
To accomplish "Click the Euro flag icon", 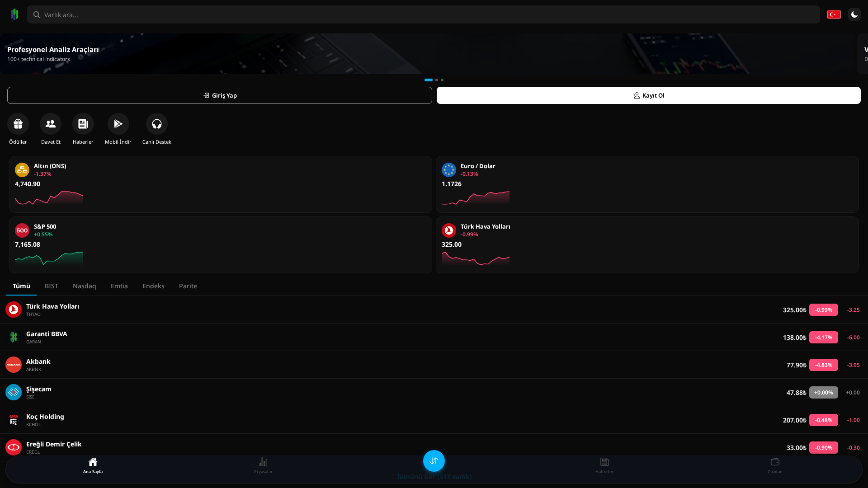I will click(449, 170).
